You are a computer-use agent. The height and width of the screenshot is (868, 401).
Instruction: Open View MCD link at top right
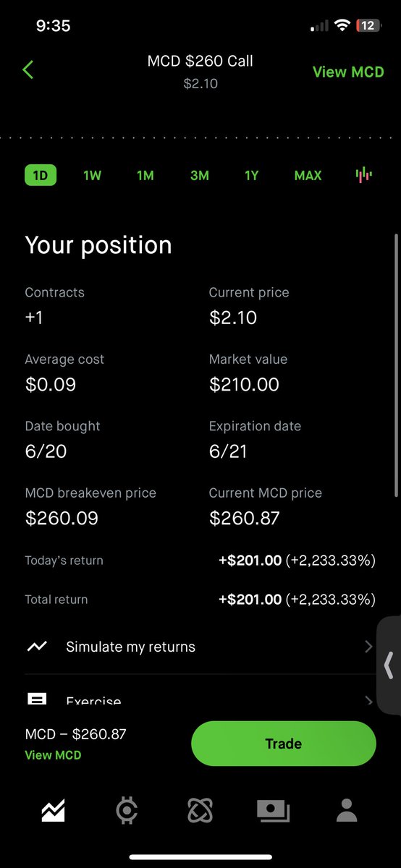pos(348,72)
